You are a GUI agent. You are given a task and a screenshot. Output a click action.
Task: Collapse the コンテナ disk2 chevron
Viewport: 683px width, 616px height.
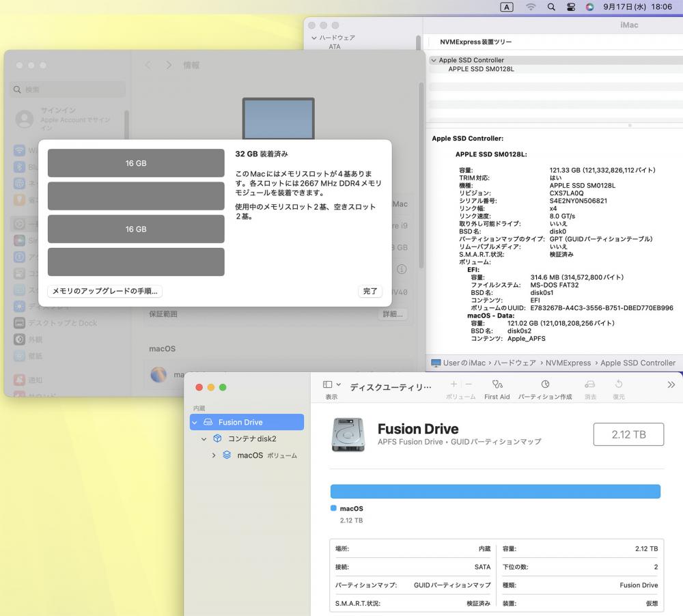204,439
